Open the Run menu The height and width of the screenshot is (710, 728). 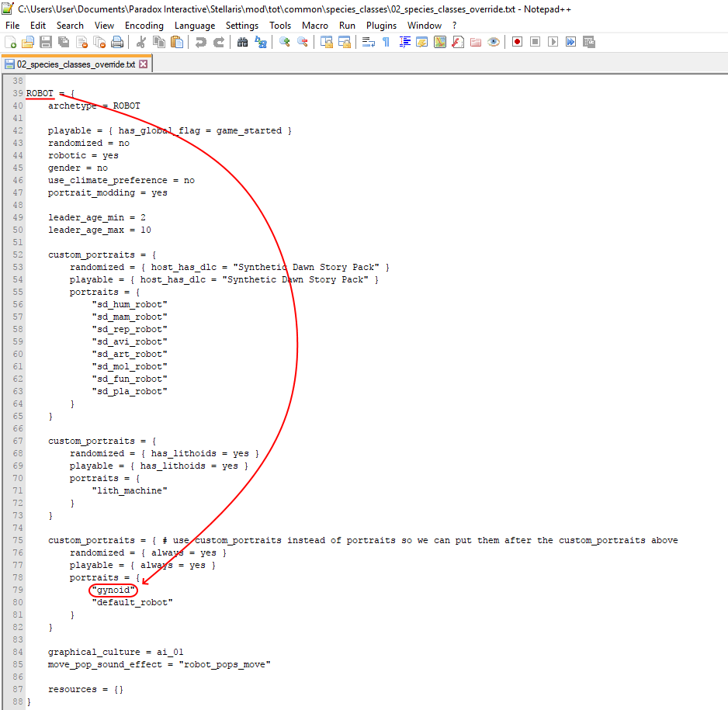347,26
